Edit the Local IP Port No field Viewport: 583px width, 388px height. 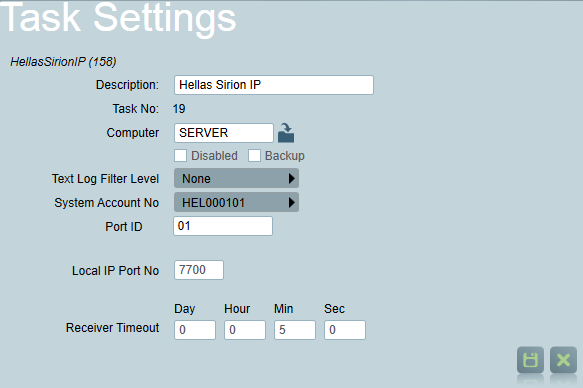(199, 270)
